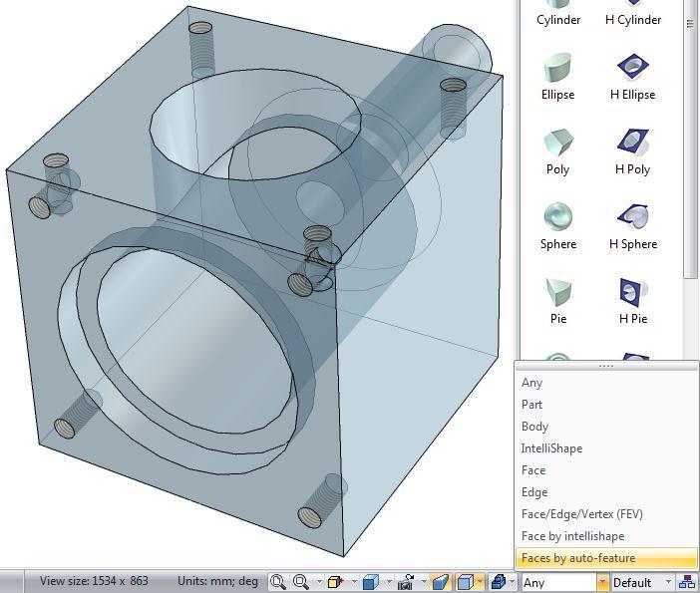The width and height of the screenshot is (700, 593).
Task: Toggle the highlighted blue slab display icon
Action: pos(440,582)
